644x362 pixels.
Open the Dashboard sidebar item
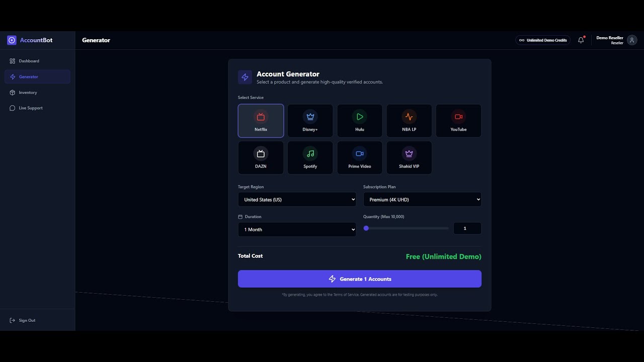(x=37, y=61)
